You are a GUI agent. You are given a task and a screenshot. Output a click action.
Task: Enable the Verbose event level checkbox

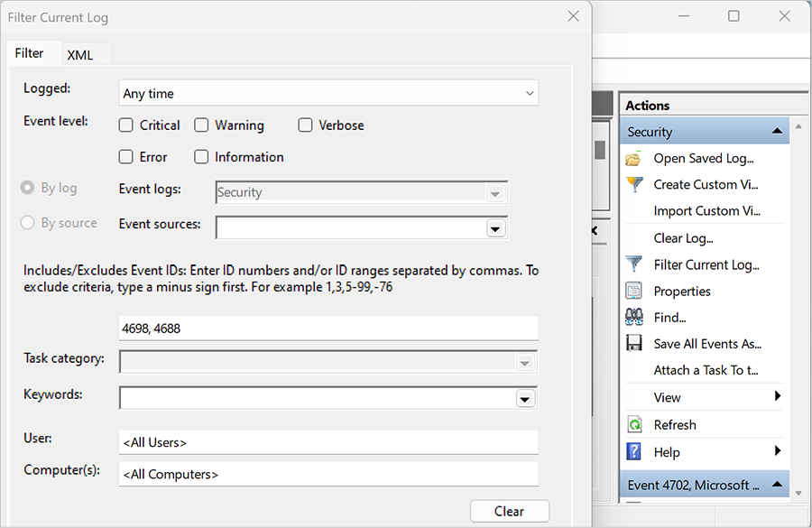305,125
